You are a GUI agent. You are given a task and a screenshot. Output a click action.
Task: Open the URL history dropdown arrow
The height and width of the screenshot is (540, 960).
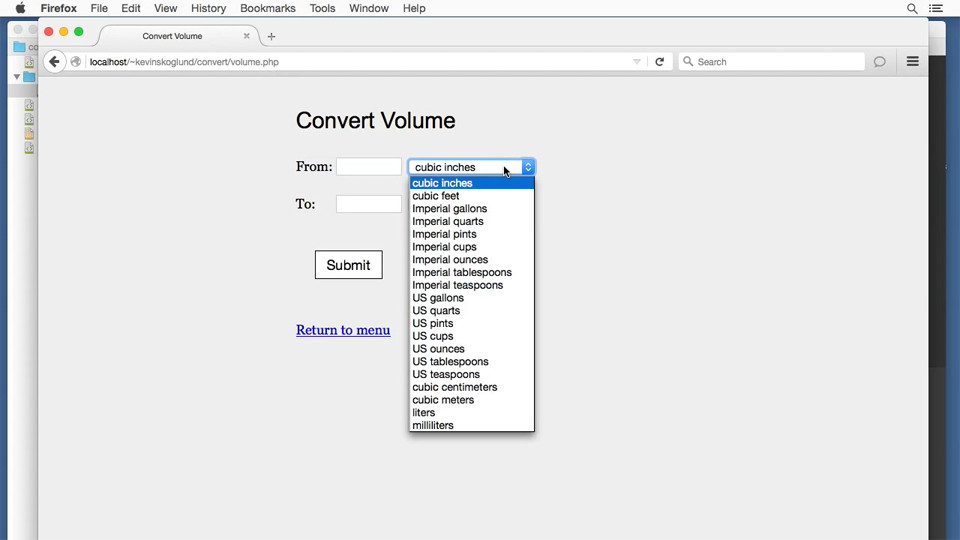pos(637,62)
